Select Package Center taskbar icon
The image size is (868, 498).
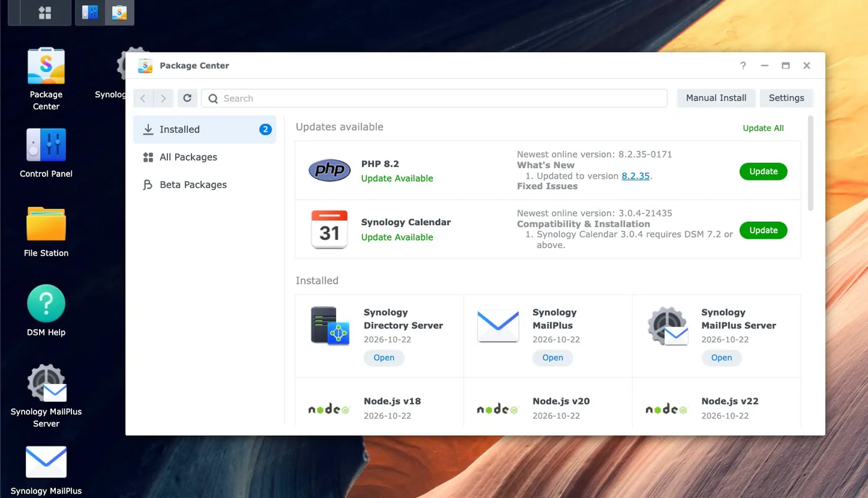(x=119, y=12)
